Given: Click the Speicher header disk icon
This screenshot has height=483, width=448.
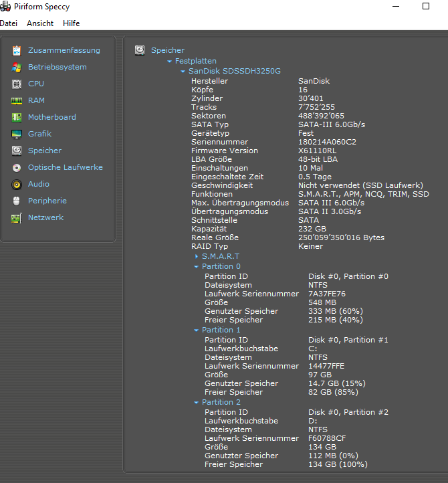Looking at the screenshot, I should pos(140,50).
